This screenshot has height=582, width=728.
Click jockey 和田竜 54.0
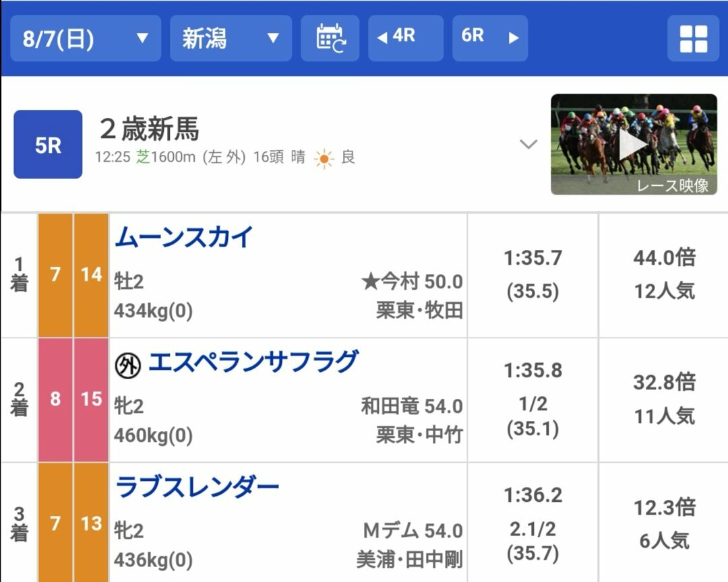pyautogui.click(x=412, y=407)
